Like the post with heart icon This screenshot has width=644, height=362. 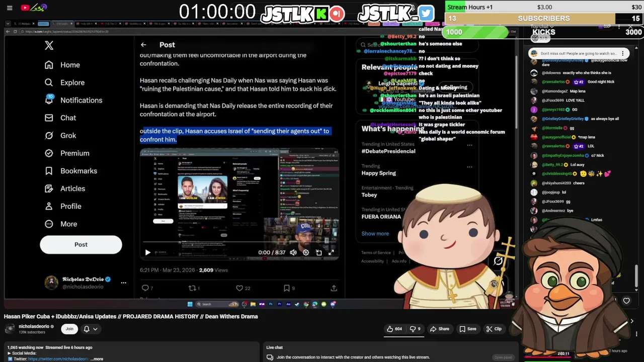coord(239,288)
